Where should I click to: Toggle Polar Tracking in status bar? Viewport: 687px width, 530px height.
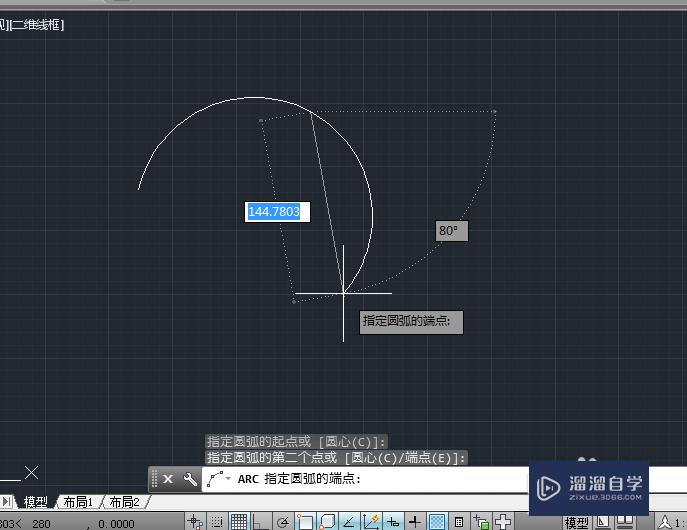click(283, 522)
